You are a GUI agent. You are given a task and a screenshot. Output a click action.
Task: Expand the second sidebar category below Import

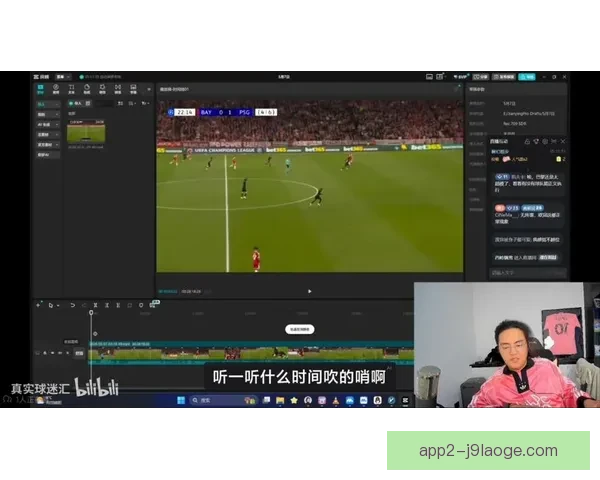[48, 114]
